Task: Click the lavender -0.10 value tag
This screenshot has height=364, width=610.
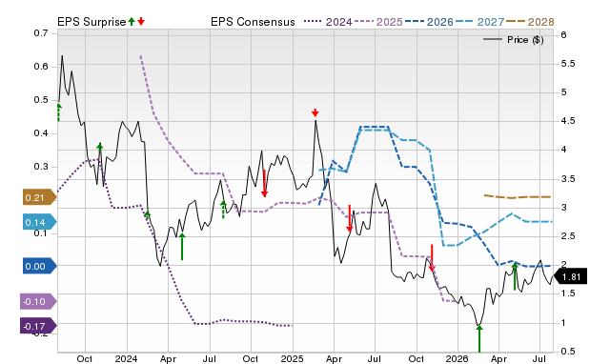Action: click(x=38, y=301)
